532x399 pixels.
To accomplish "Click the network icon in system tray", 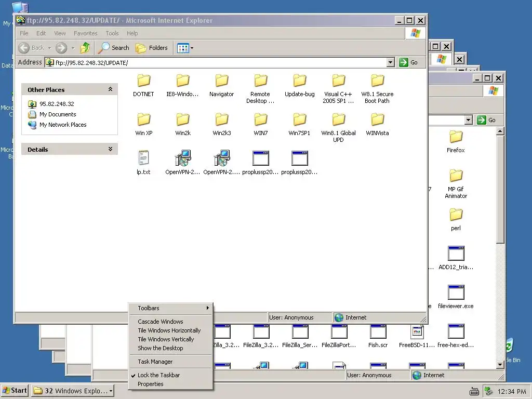I will point(488,391).
